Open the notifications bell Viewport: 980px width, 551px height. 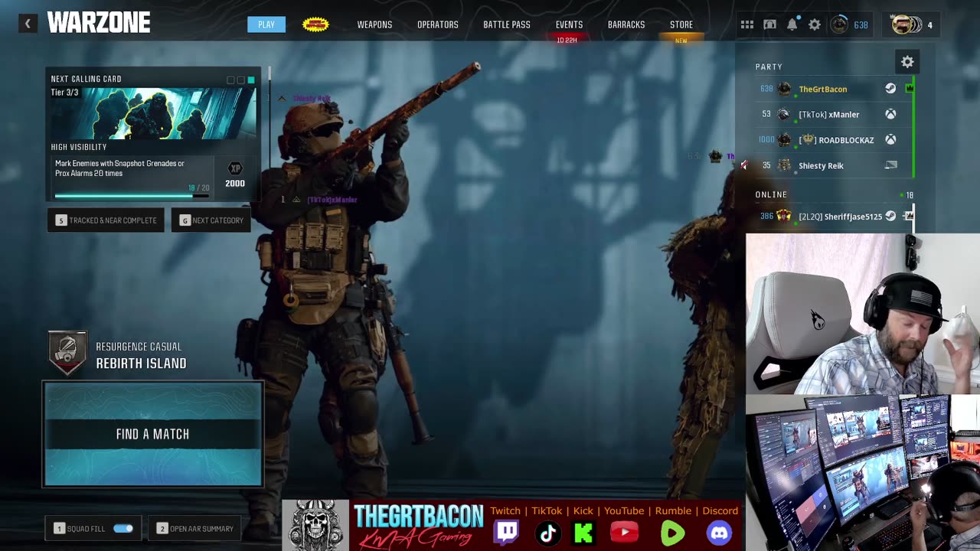coord(792,25)
